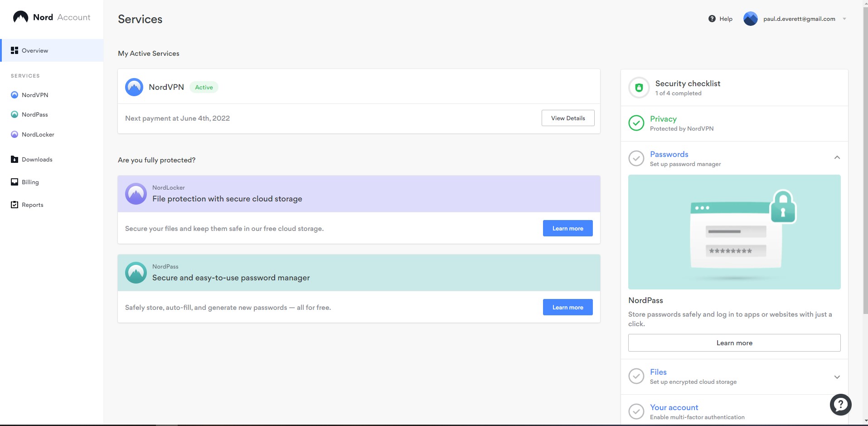
Task: Click View Details for NordVPN
Action: click(x=568, y=118)
